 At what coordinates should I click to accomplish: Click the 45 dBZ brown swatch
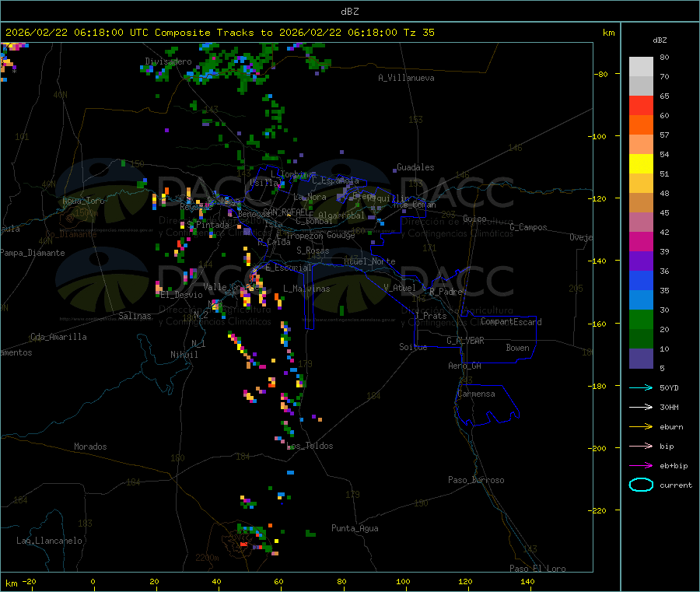[x=641, y=203]
